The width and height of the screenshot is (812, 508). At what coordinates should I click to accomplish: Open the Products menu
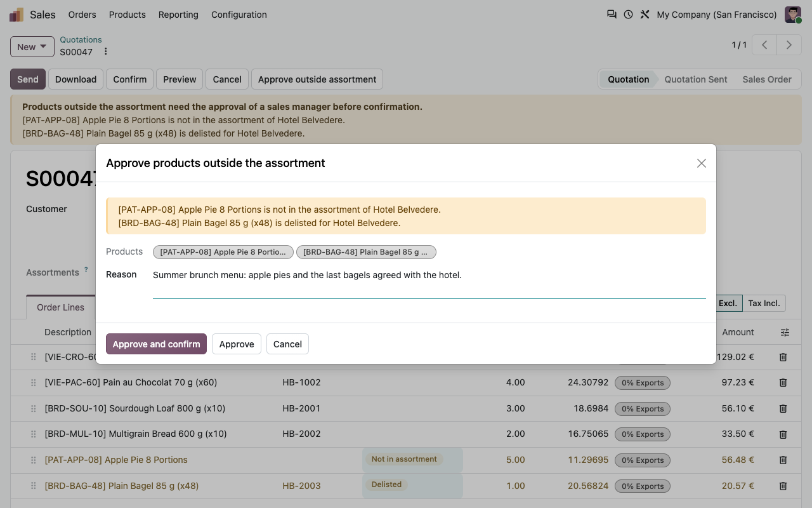[x=128, y=15]
